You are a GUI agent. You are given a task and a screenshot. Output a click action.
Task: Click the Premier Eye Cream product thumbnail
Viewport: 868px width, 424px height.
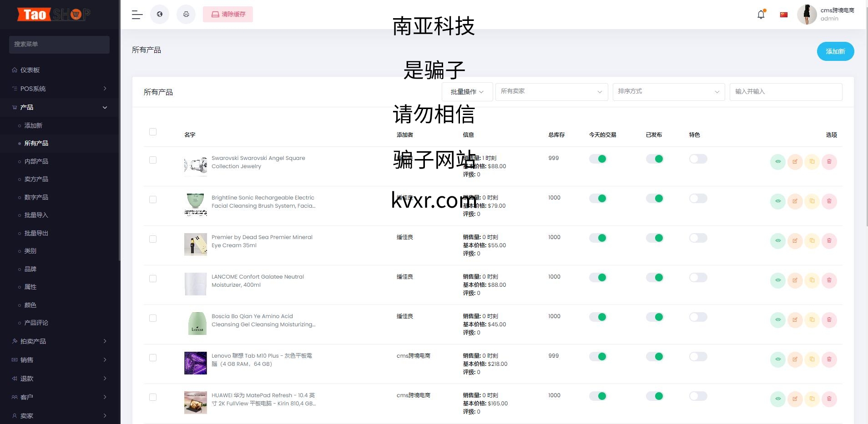coord(196,244)
